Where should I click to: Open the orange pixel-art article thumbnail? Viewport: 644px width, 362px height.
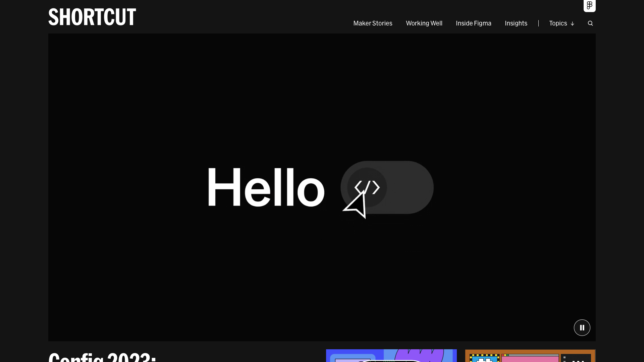pyautogui.click(x=530, y=356)
